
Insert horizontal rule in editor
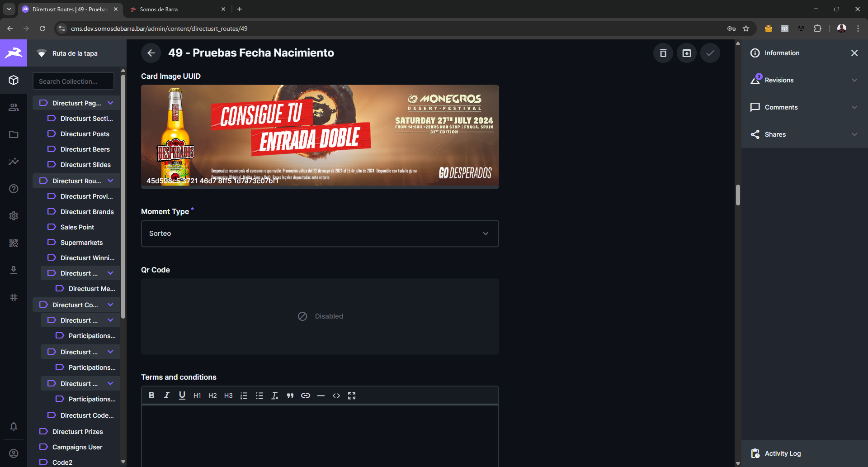321,396
